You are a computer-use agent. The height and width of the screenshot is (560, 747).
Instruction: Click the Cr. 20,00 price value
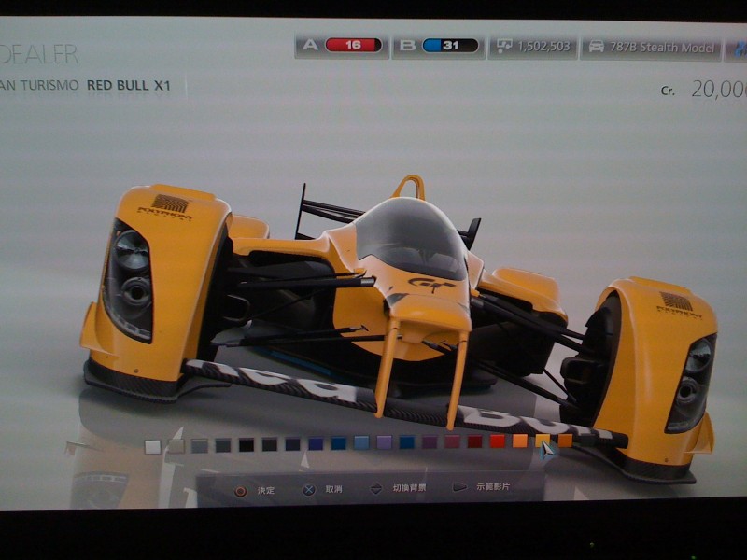[x=704, y=89]
